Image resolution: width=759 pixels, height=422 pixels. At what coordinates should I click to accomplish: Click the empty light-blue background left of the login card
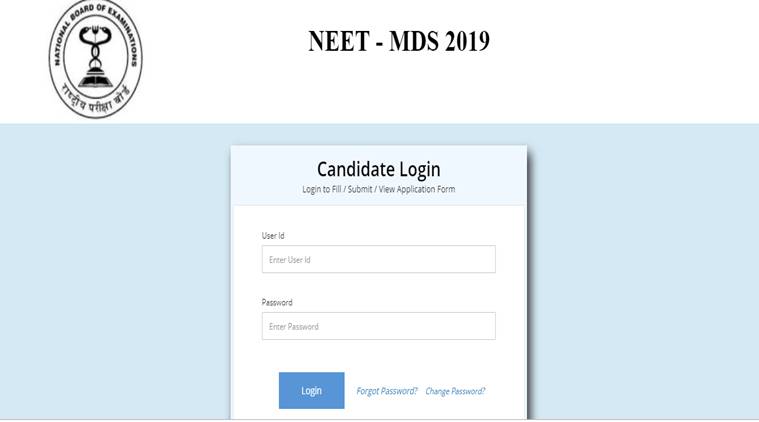[115, 271]
